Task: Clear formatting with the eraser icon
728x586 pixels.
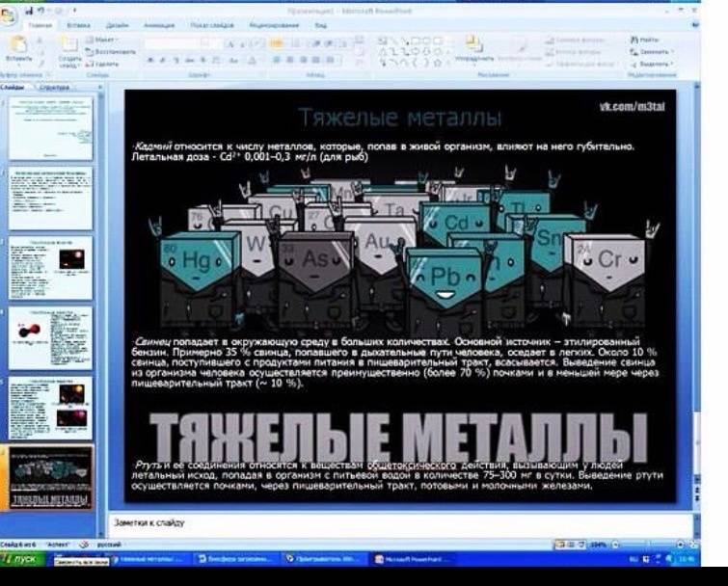Action: 256,44
